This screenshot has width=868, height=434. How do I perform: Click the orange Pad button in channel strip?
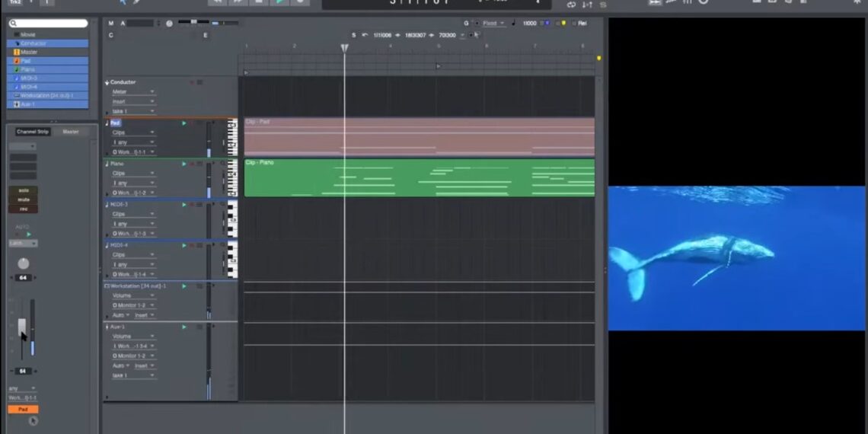(x=23, y=409)
